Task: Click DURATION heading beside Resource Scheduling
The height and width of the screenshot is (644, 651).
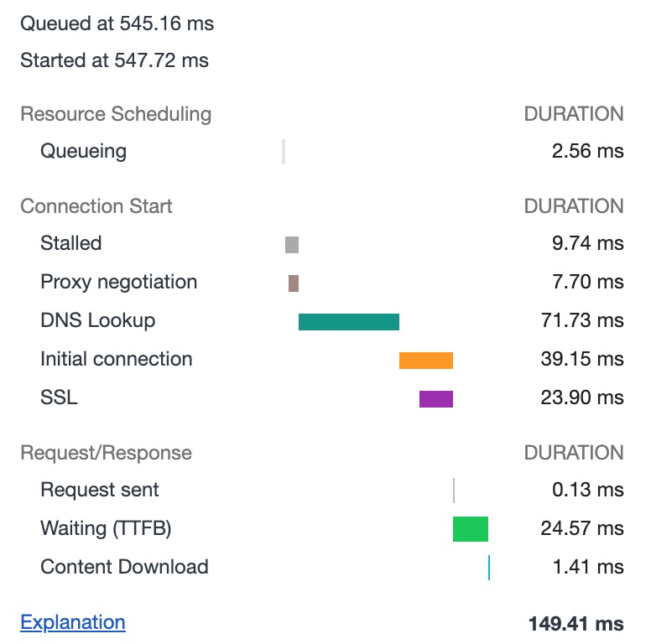Action: [x=574, y=114]
